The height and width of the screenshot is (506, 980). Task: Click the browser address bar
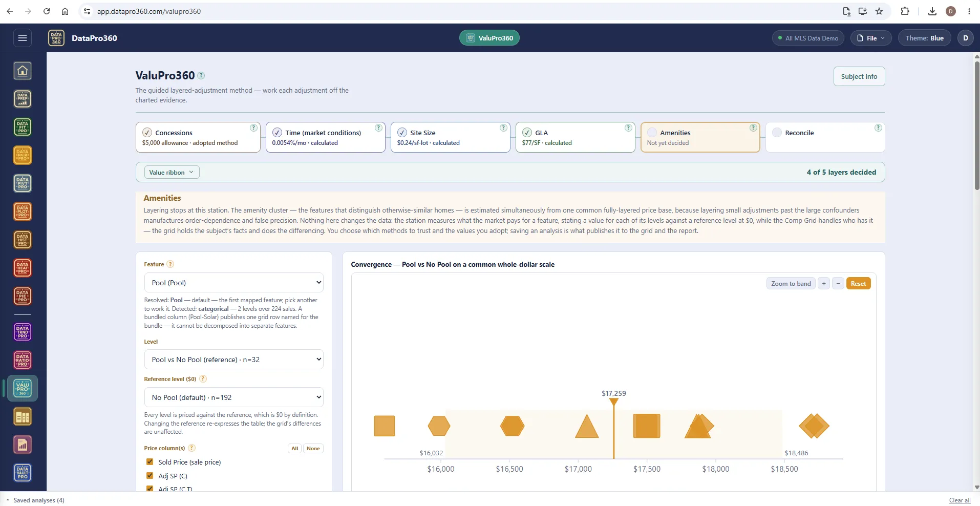(x=461, y=11)
